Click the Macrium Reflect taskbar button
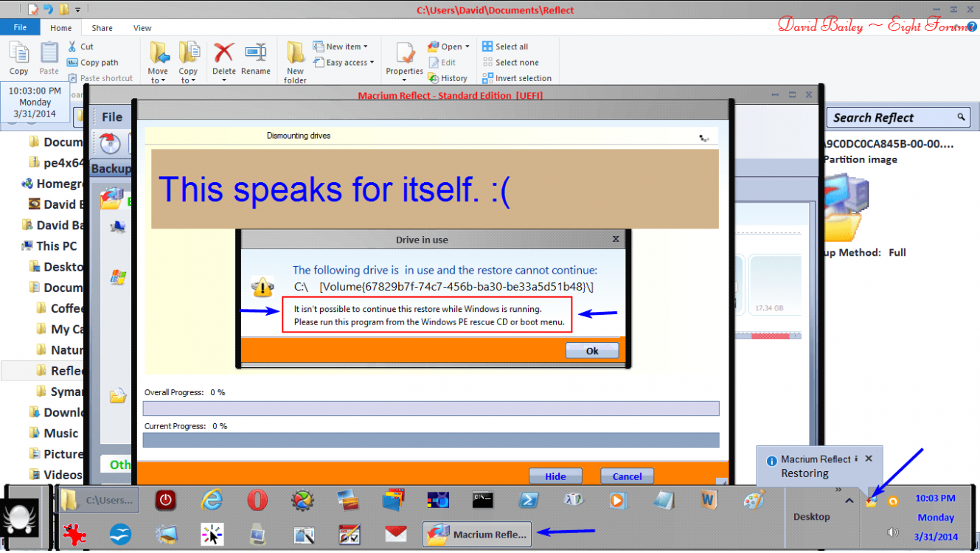The height and width of the screenshot is (553, 980). click(x=477, y=535)
